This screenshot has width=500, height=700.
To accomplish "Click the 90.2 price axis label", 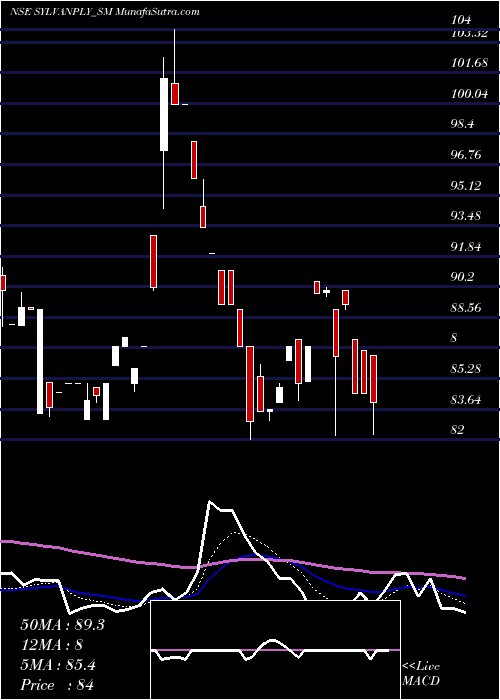I will [464, 277].
